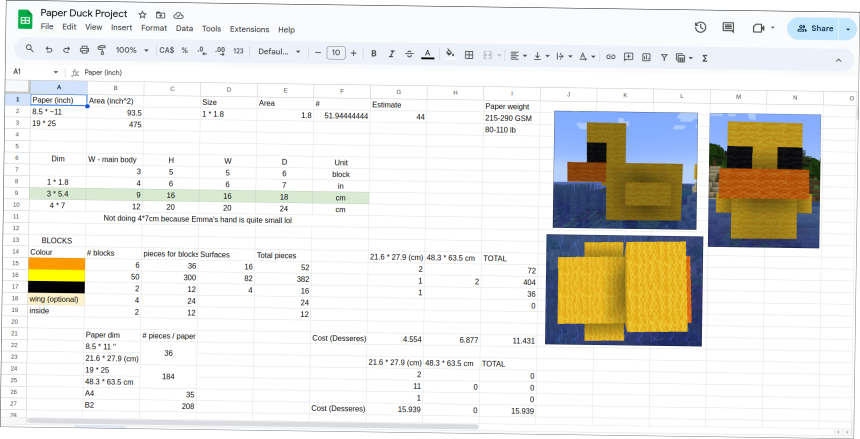The width and height of the screenshot is (860, 439).
Task: Open the font family dropdown
Action: [280, 52]
